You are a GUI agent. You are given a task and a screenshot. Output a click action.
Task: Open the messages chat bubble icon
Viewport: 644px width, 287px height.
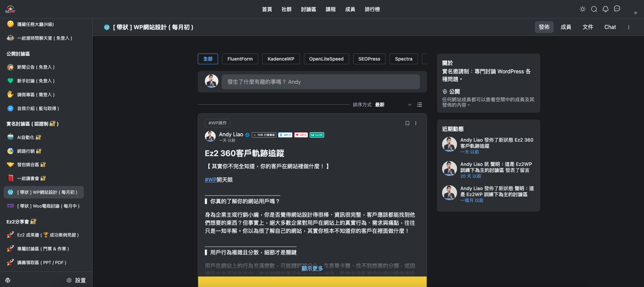617,9
